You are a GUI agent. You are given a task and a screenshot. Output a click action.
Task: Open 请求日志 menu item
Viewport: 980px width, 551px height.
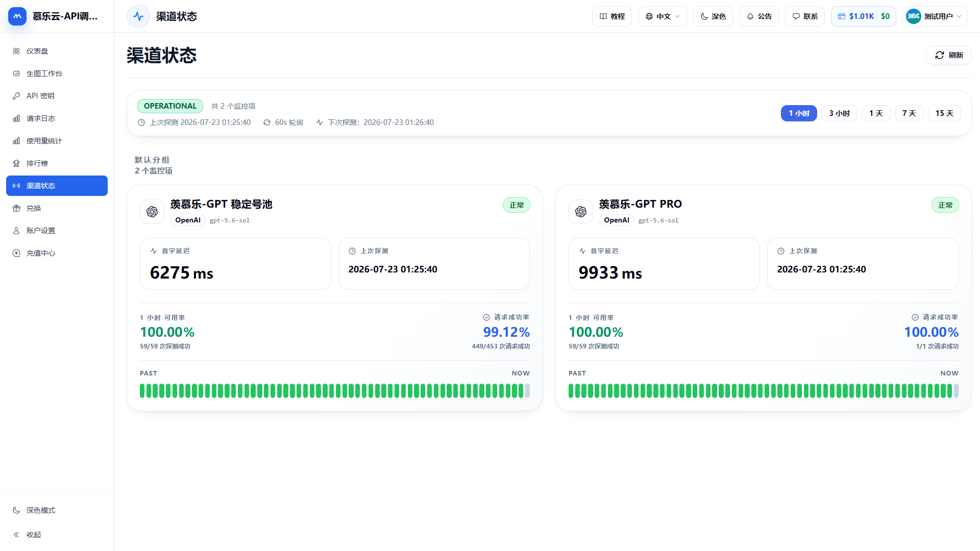tap(57, 118)
